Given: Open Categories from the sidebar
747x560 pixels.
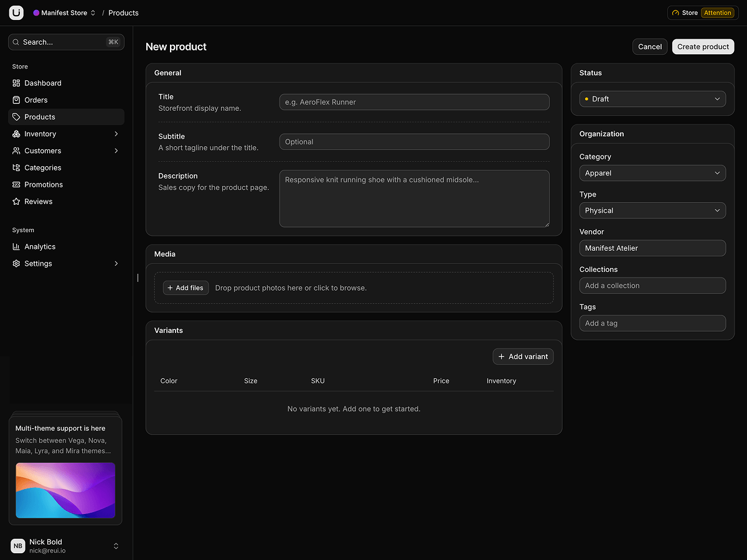Looking at the screenshot, I should click(66, 167).
